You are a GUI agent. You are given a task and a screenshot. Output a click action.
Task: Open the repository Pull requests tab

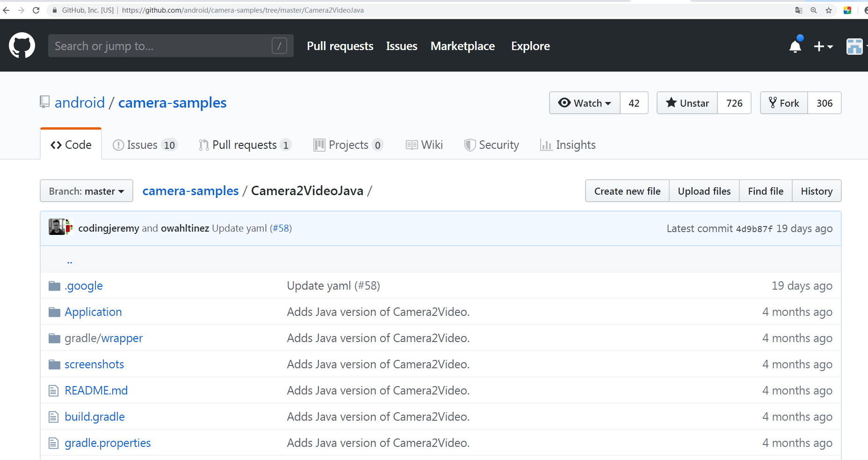[x=245, y=145]
